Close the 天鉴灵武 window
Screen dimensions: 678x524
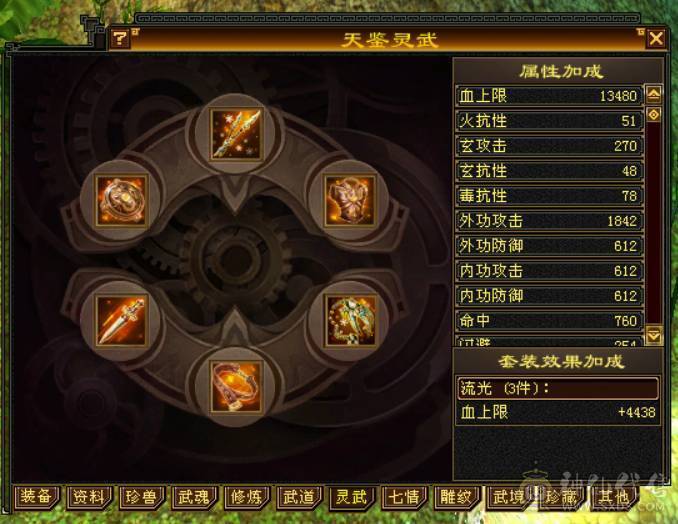coord(656,38)
